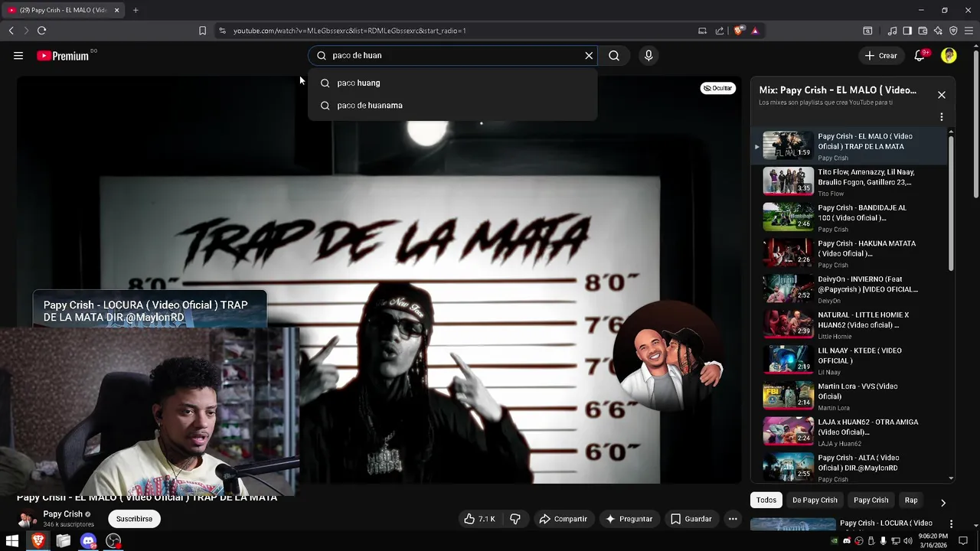Viewport: 980px width, 551px height.
Task: Open Brave VPN shield icon
Action: point(953,31)
